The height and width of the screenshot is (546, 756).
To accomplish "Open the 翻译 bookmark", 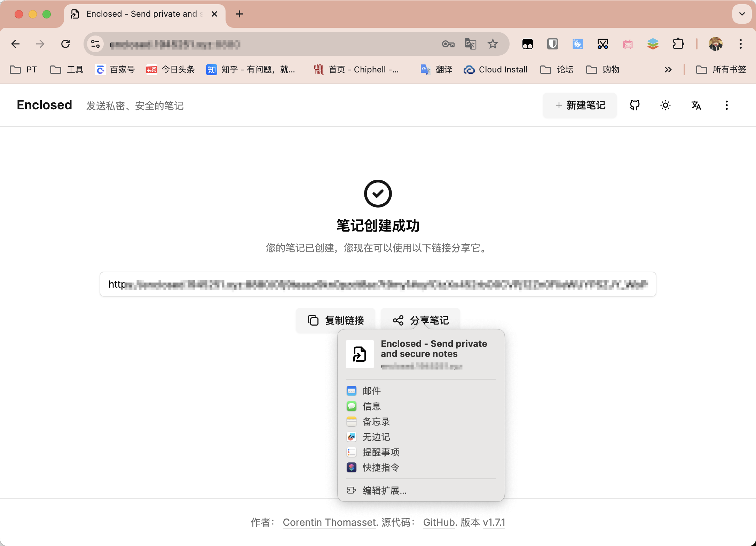I will (x=436, y=70).
